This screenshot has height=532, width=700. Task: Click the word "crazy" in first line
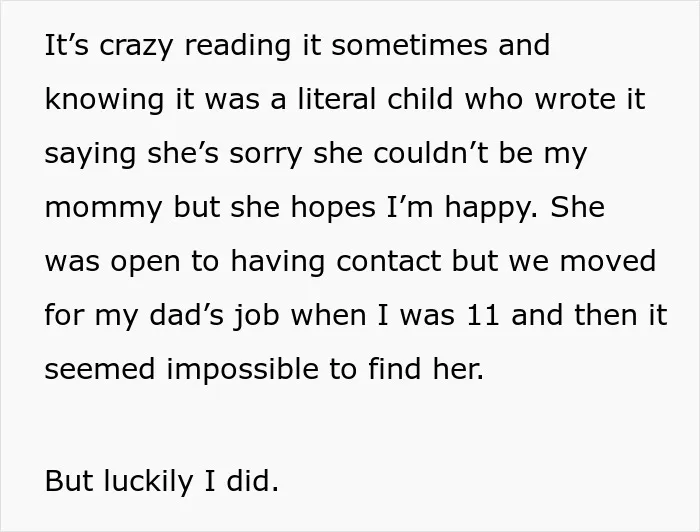[x=135, y=46]
